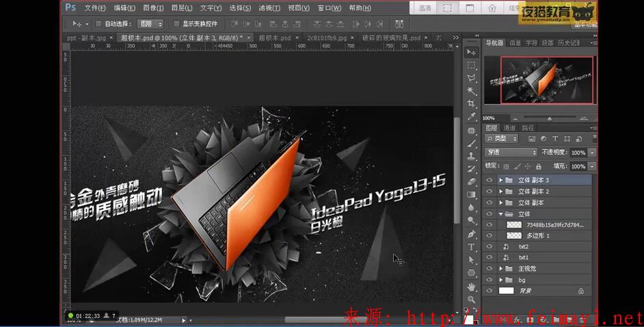Click the shape layer filter icon
This screenshot has height=327, width=644.
click(x=567, y=139)
